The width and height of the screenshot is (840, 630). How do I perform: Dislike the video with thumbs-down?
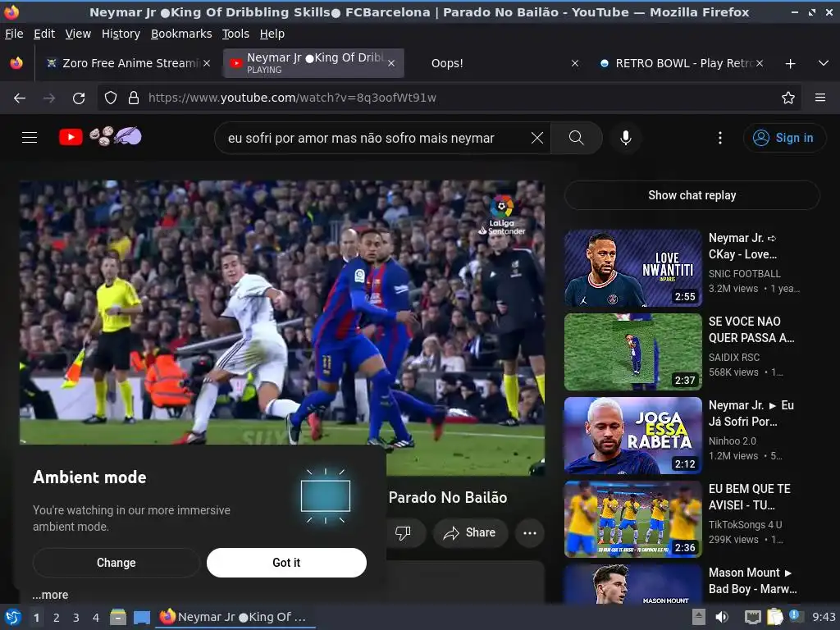click(x=403, y=532)
